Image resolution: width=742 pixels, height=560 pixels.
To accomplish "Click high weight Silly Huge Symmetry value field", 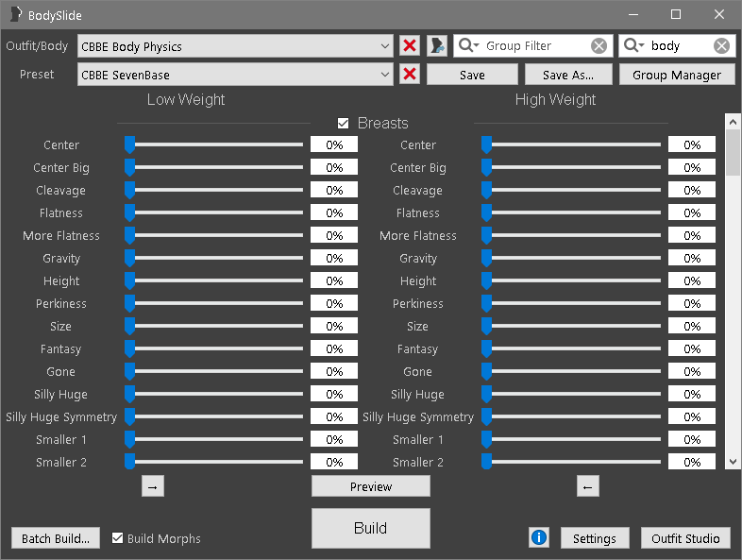I will (692, 416).
